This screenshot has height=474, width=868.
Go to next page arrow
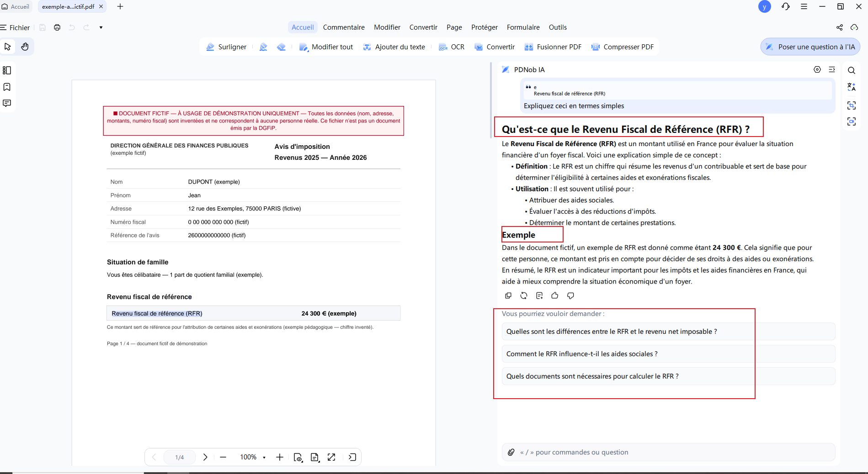[x=205, y=457]
